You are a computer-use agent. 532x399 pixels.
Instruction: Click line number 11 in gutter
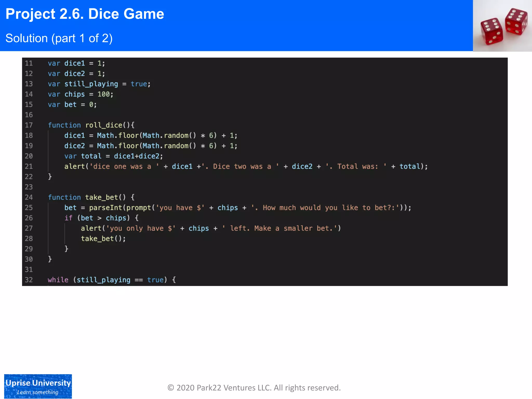click(x=29, y=63)
